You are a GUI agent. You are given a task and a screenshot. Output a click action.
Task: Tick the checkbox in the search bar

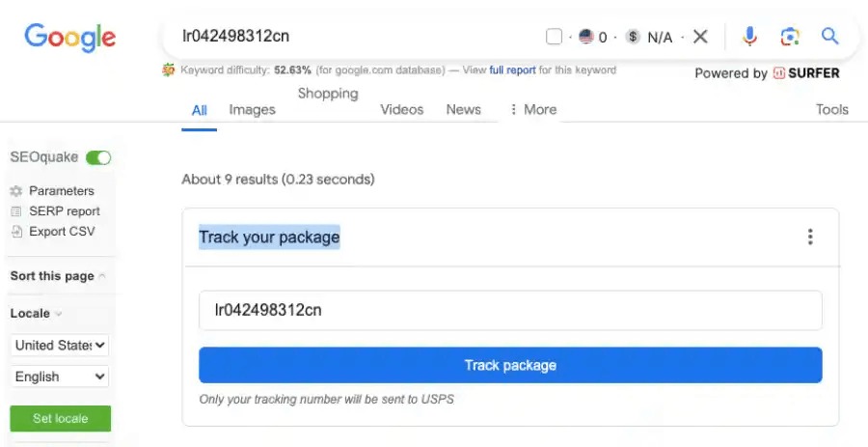coord(554,37)
